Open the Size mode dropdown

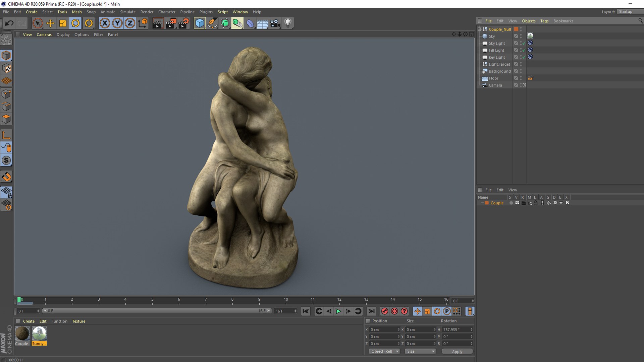(x=420, y=351)
